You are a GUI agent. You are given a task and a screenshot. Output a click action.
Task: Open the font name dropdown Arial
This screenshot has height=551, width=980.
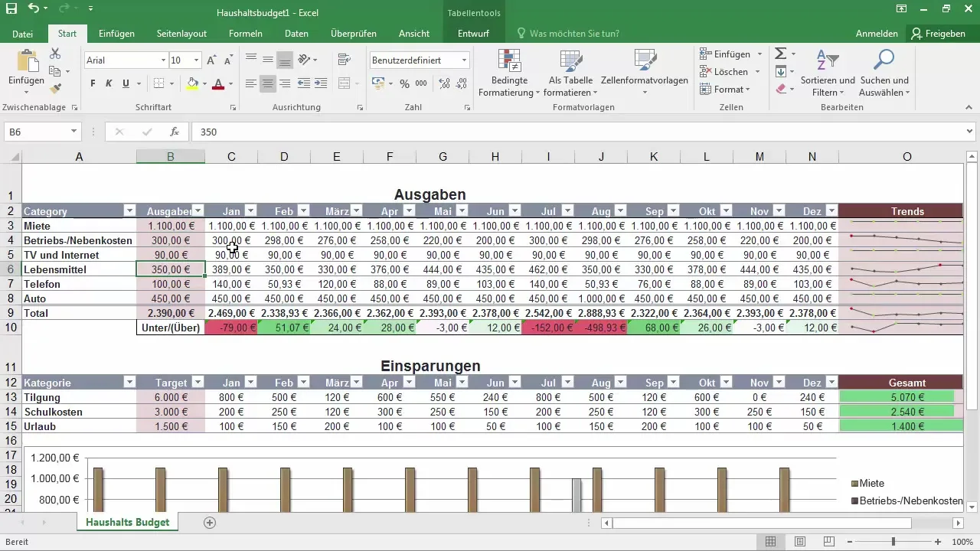coord(163,60)
